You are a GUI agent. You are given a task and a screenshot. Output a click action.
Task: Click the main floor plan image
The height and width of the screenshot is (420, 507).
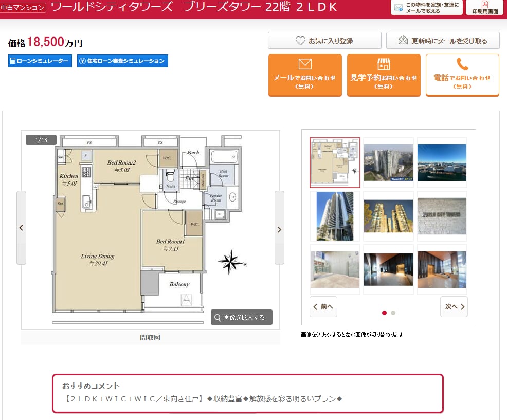click(x=150, y=230)
